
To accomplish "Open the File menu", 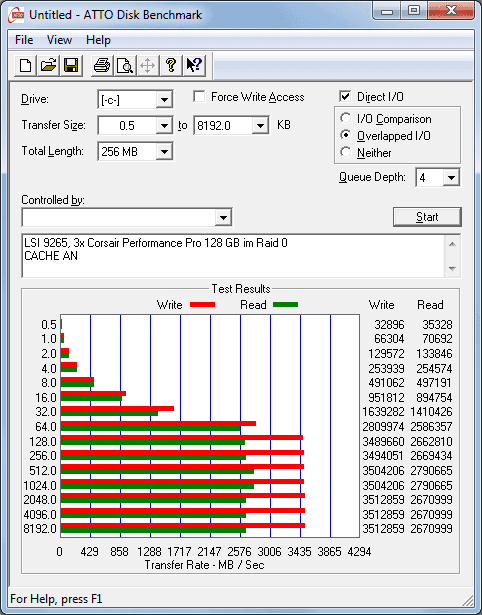I will [24, 40].
